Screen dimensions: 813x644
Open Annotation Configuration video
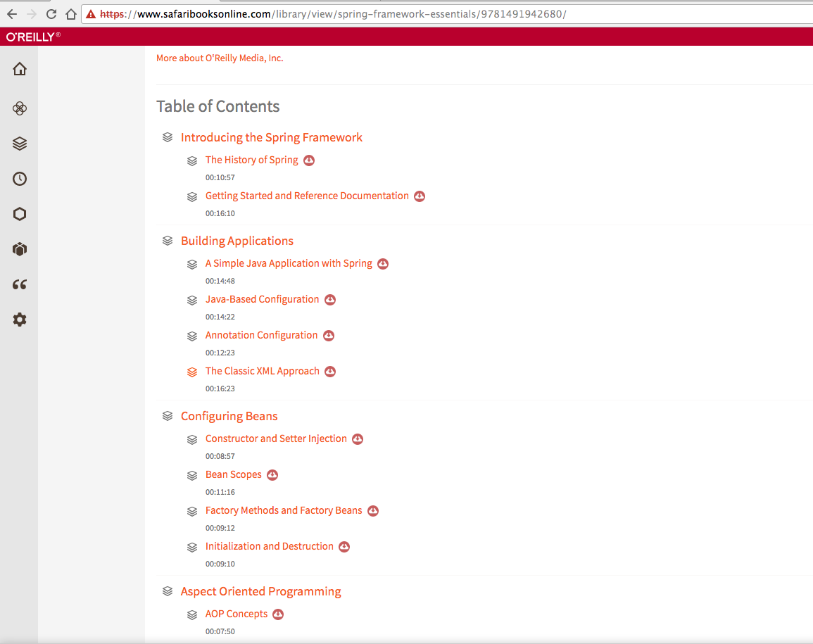[x=261, y=335]
